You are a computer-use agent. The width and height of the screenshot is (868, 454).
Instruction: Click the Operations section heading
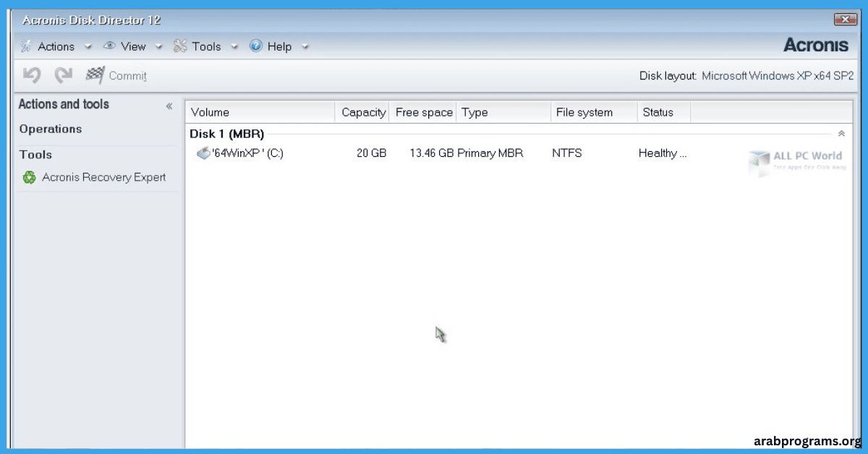point(51,129)
